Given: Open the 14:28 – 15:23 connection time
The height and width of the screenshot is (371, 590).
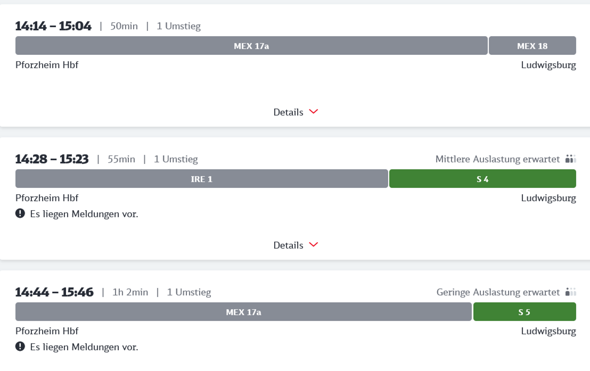Looking at the screenshot, I should pyautogui.click(x=52, y=159).
